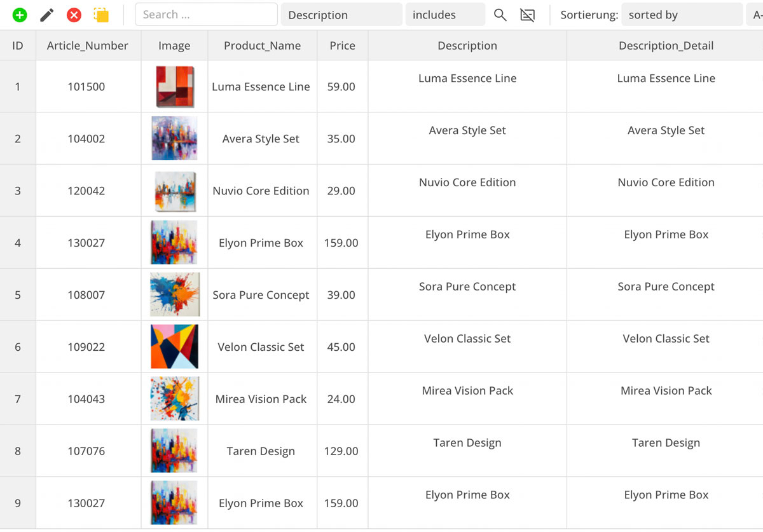This screenshot has height=532, width=763.
Task: Focus the Search text field
Action: pyautogui.click(x=206, y=15)
